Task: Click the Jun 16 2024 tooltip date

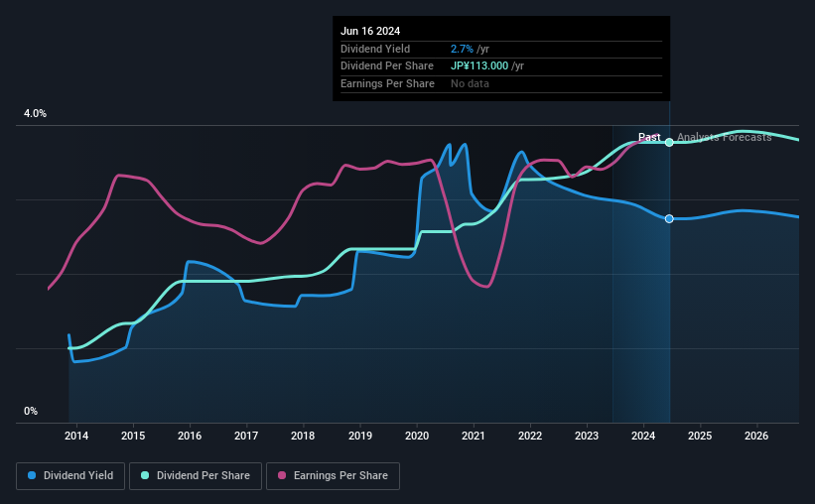Action: tap(370, 31)
